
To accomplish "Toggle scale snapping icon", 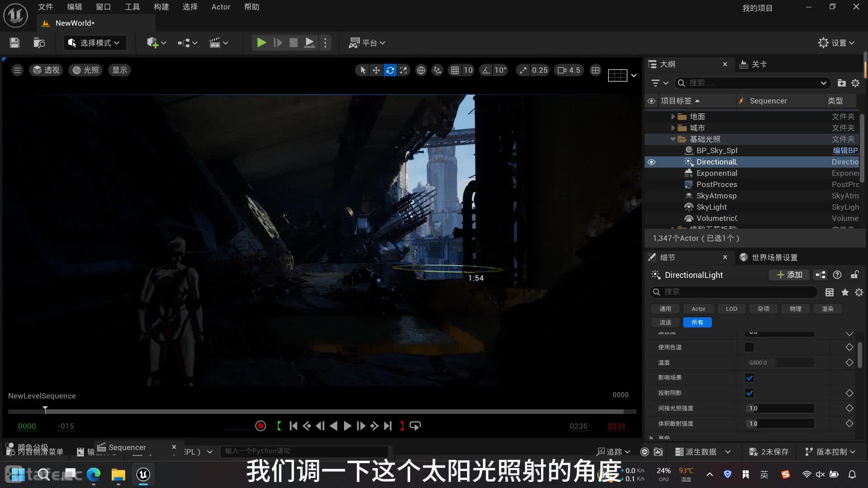I will pos(523,70).
